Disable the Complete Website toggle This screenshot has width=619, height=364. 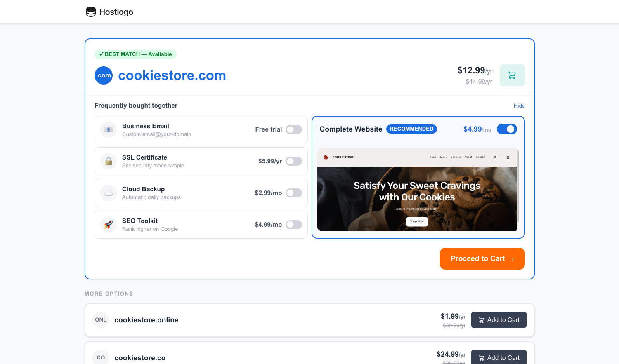pyautogui.click(x=507, y=129)
